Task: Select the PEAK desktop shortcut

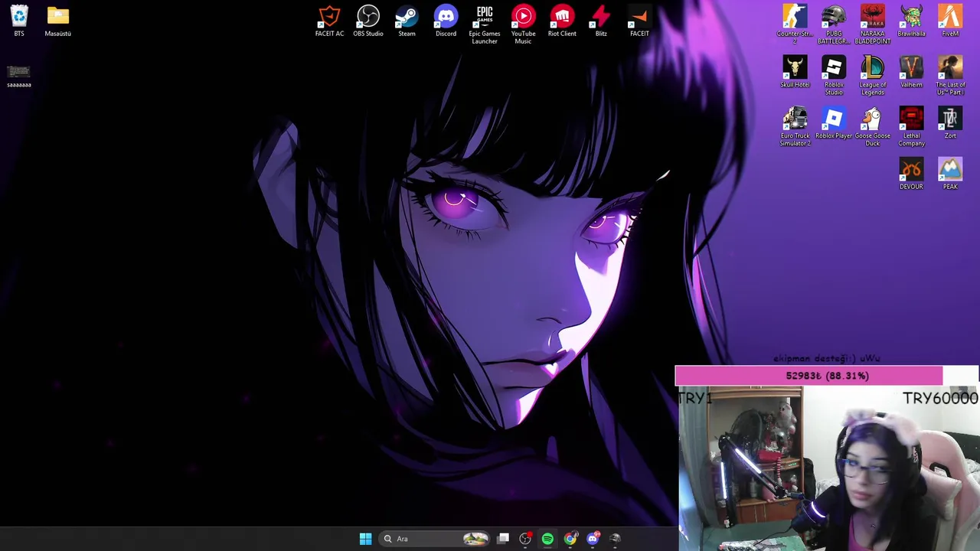Action: (950, 174)
